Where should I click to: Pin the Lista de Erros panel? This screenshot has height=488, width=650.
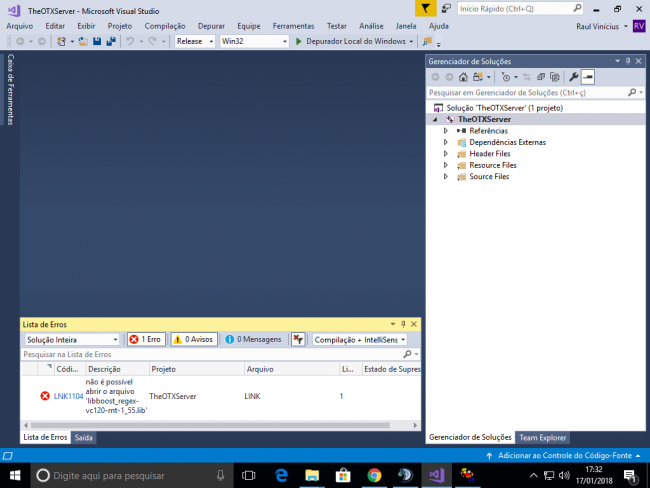[403, 324]
